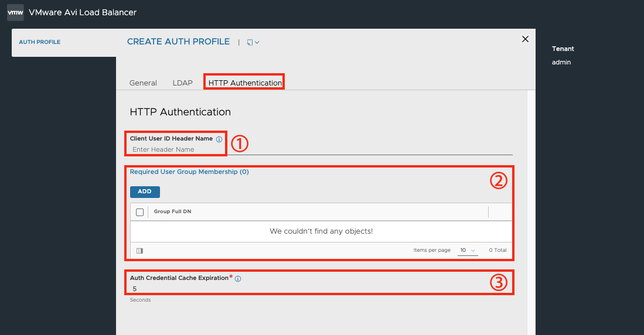Click the VMware vmw logo icon
The image size is (644, 335).
15,12
